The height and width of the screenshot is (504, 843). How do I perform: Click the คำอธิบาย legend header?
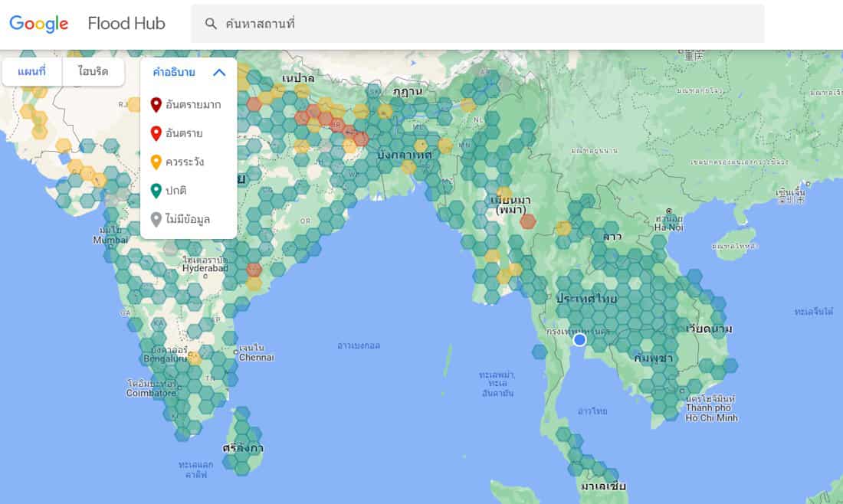click(174, 73)
